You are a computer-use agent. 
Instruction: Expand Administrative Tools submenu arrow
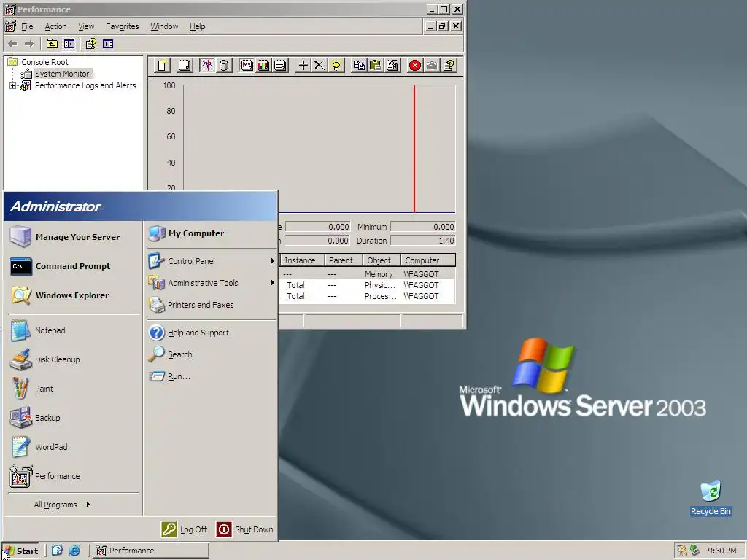273,283
